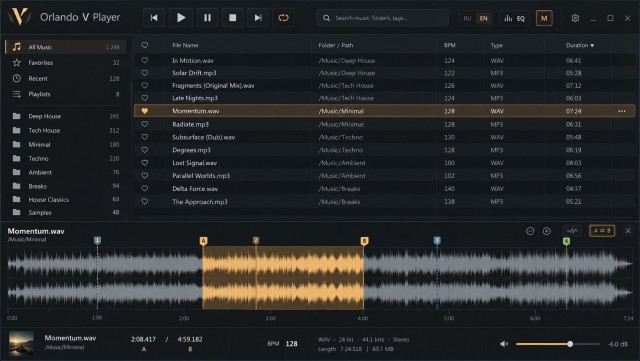640x361 pixels.
Task: Skip to the previous track
Action: coord(154,18)
